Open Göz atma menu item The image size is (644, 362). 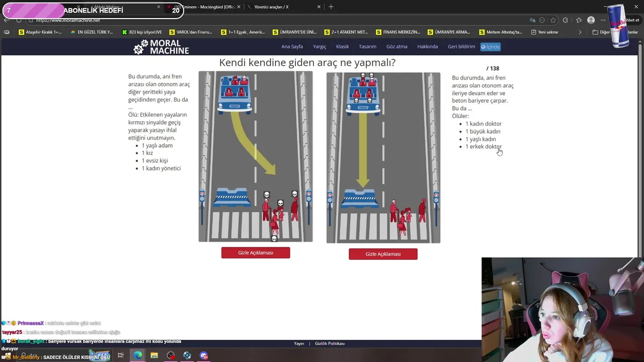point(396,47)
